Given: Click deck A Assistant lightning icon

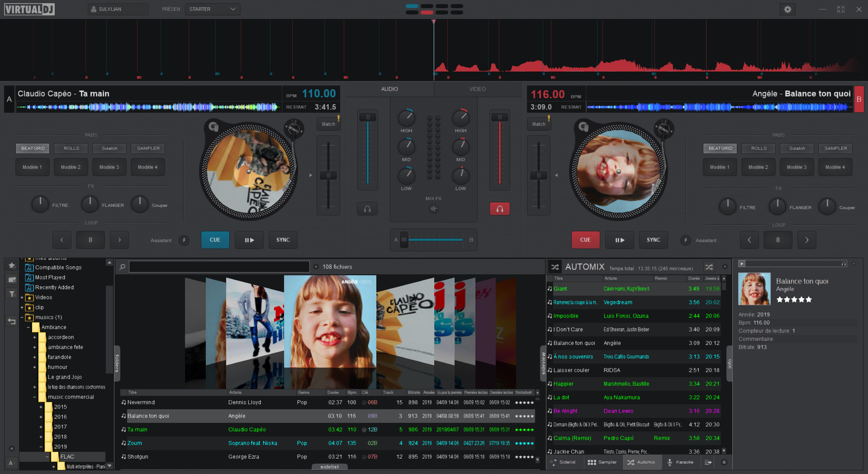Looking at the screenshot, I should [184, 240].
